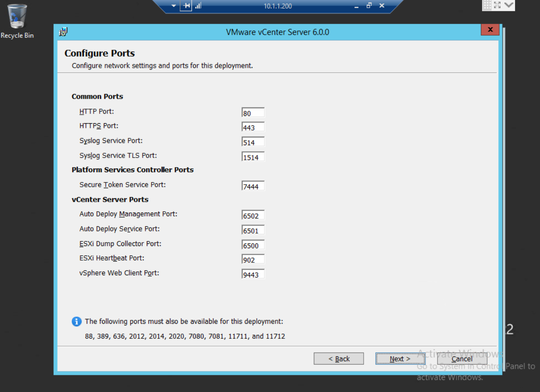
Task: Click the "Auto Deploy Management Port:" label
Action: (128, 214)
